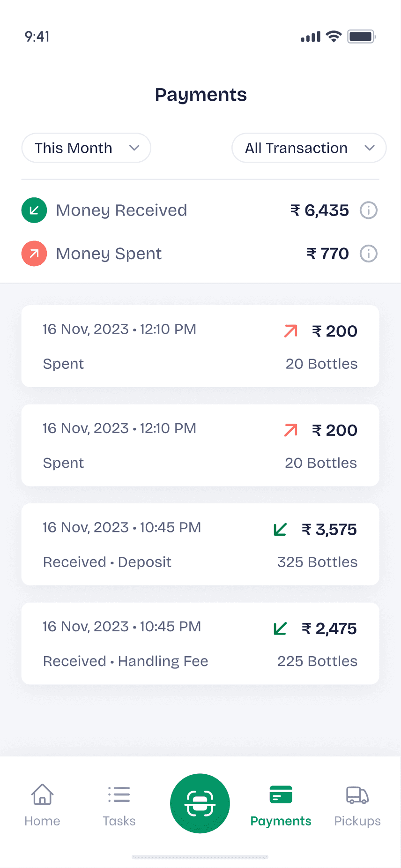This screenshot has width=401, height=868.
Task: Tap the Home house icon
Action: tap(42, 794)
